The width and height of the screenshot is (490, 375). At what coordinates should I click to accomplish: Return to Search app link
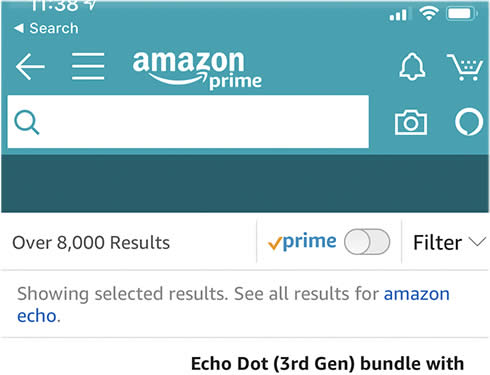46,28
